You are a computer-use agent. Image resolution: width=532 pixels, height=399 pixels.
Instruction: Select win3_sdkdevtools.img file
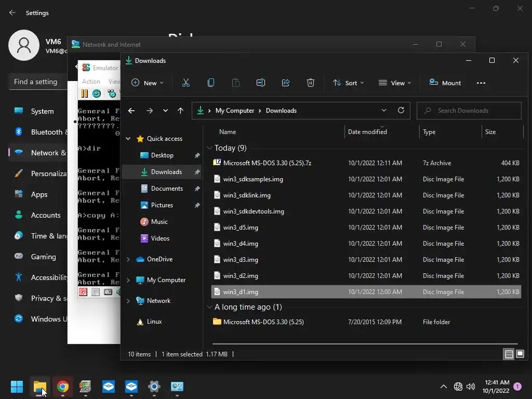[366, 211]
